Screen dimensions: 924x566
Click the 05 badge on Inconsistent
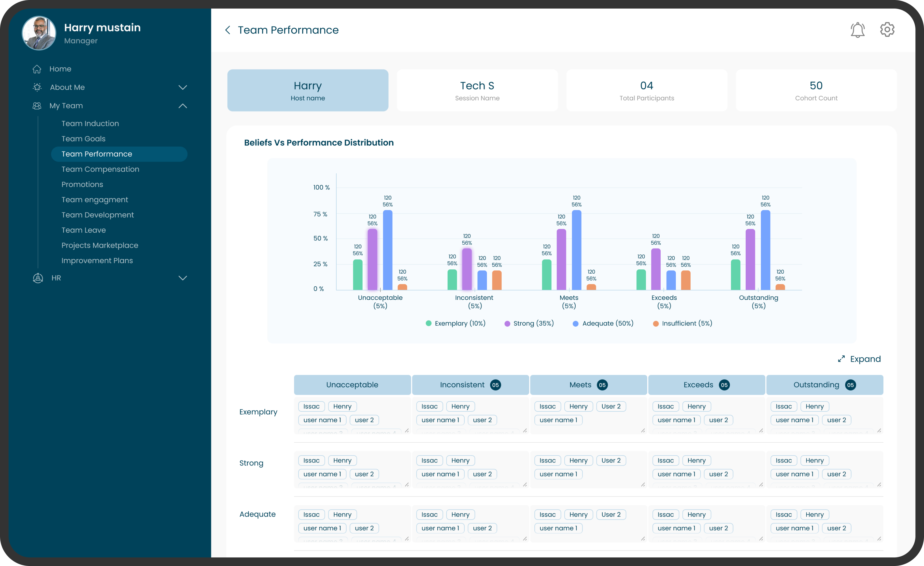tap(495, 385)
